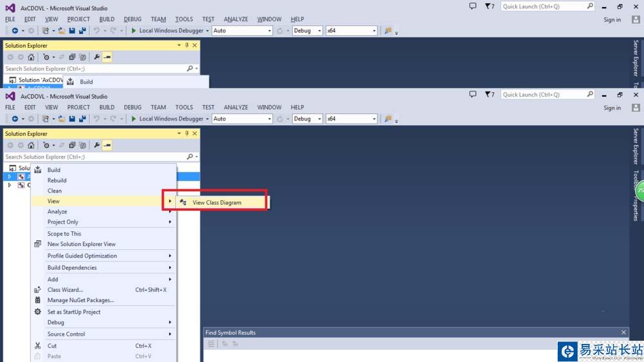Click Navigate Backward icon in lower window toolbar
Screen dimensions: 644x362
[15, 119]
